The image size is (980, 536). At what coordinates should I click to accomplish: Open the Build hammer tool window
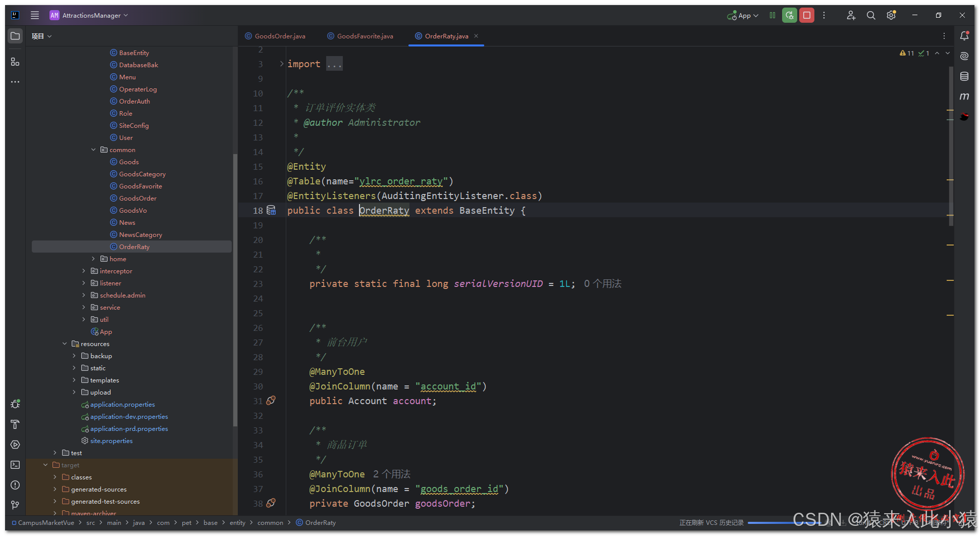pyautogui.click(x=15, y=424)
